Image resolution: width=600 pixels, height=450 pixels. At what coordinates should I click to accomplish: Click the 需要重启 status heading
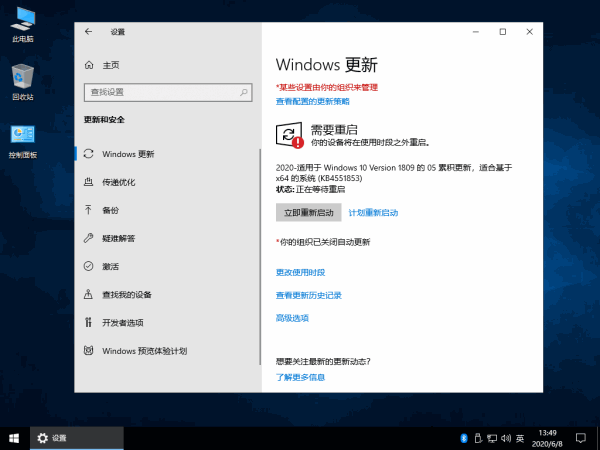(x=334, y=129)
